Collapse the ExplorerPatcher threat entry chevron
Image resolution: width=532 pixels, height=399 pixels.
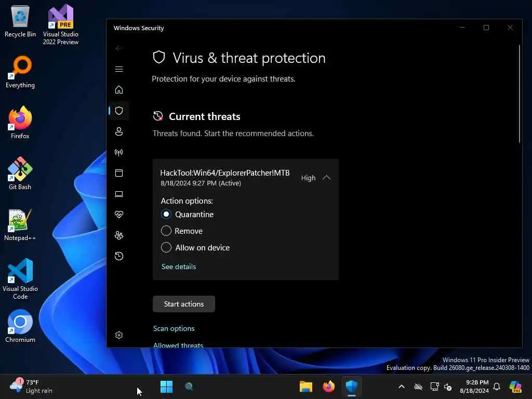point(326,178)
